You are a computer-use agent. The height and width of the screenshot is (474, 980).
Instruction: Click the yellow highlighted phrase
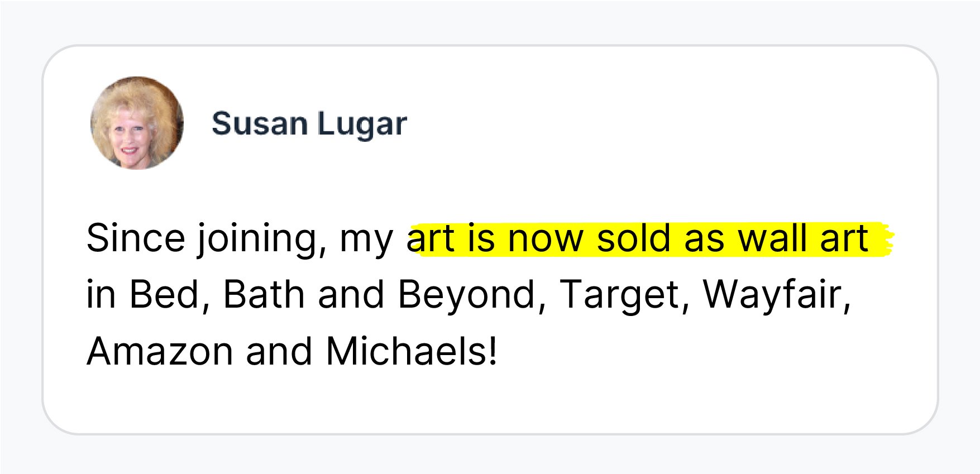click(651, 239)
